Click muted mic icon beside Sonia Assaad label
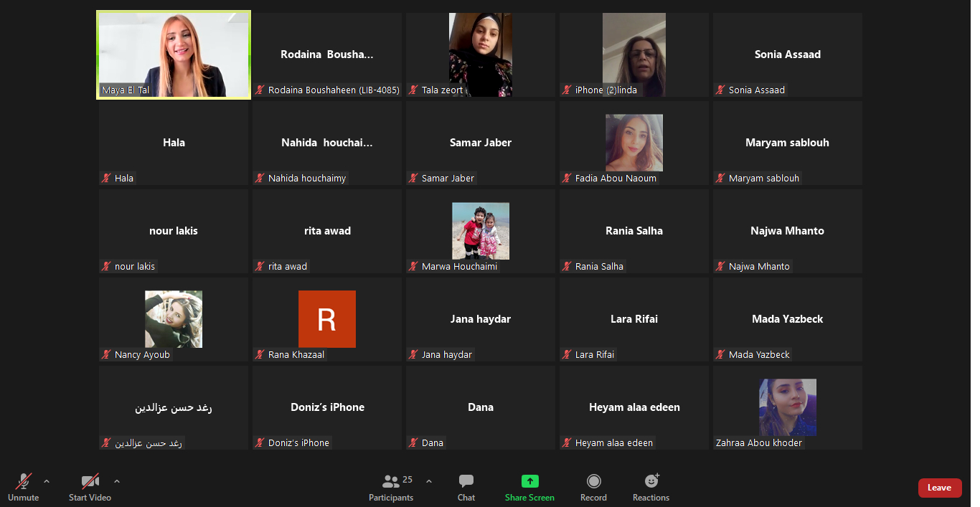 (x=720, y=90)
